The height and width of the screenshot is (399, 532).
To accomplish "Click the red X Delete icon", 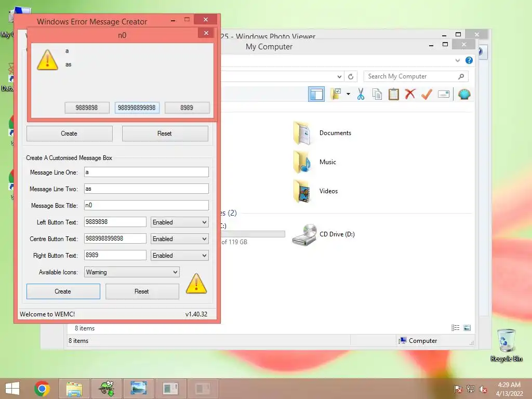I will (410, 94).
